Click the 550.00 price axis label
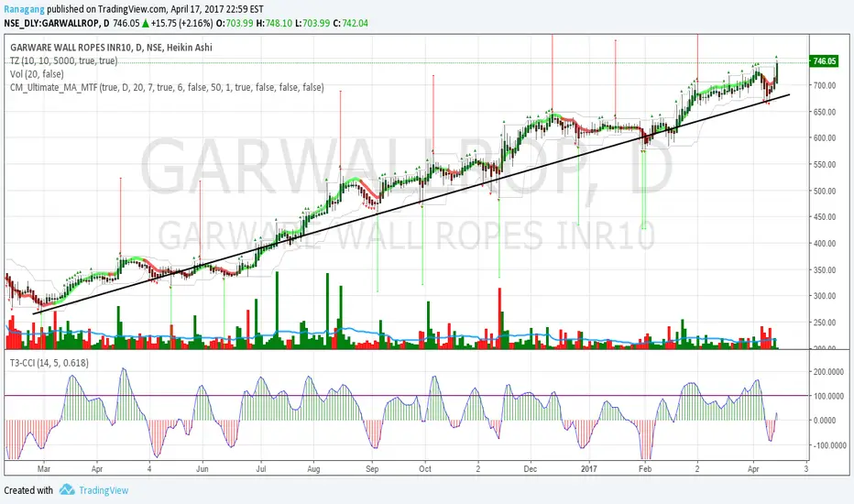854x504 pixels. pyautogui.click(x=825, y=165)
